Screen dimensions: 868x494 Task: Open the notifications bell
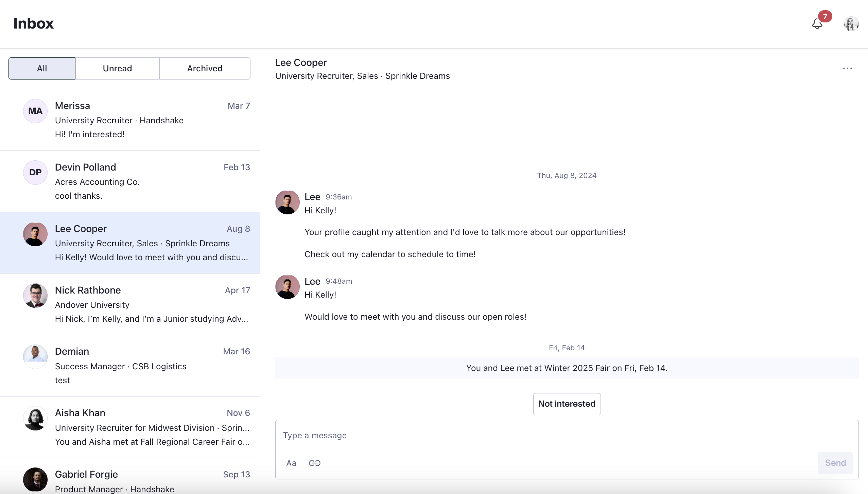tap(817, 23)
